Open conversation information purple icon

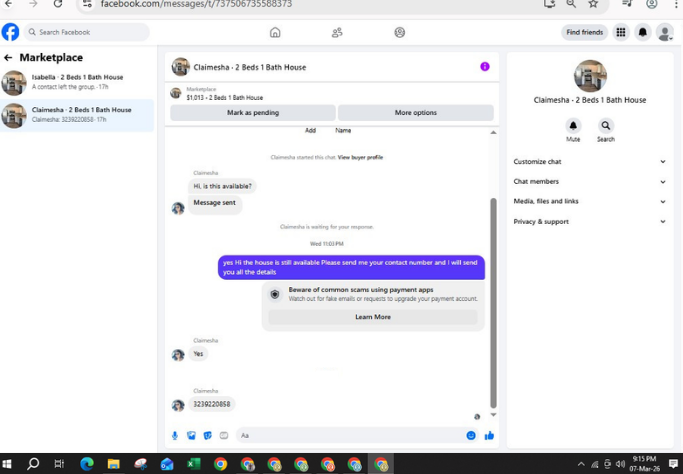(x=485, y=67)
